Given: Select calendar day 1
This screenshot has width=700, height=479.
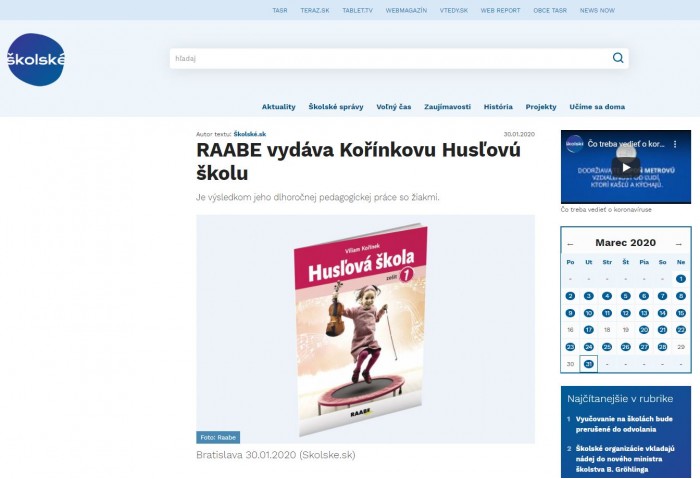Looking at the screenshot, I should [x=680, y=279].
